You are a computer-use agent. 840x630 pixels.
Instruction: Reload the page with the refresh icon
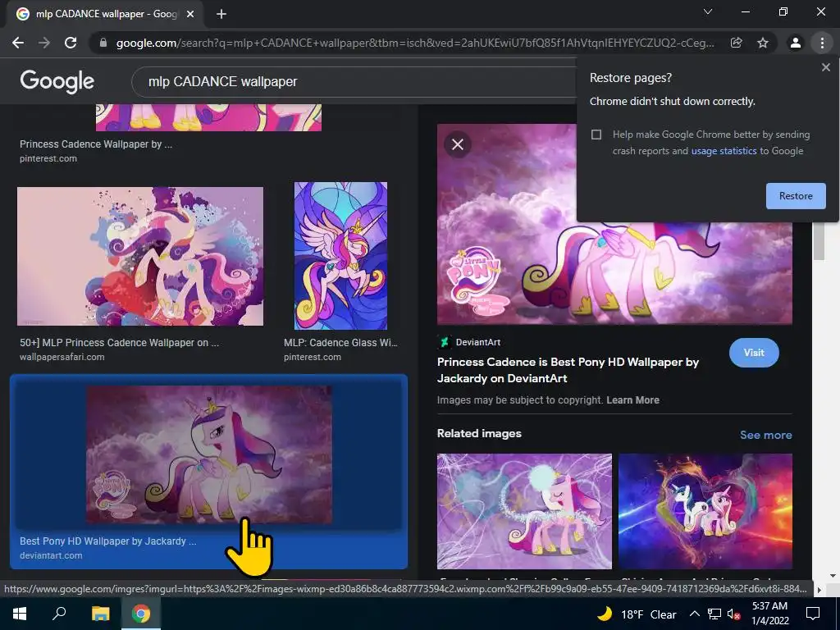[71, 43]
